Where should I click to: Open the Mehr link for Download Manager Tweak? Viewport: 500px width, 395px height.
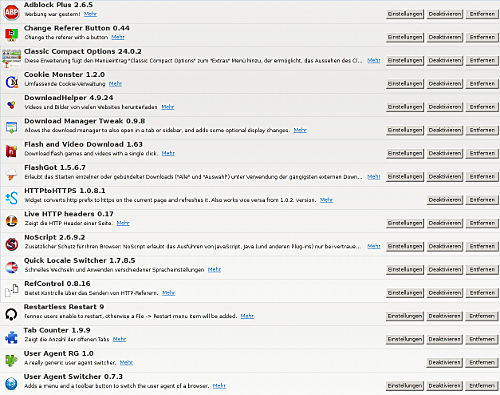pos(300,130)
